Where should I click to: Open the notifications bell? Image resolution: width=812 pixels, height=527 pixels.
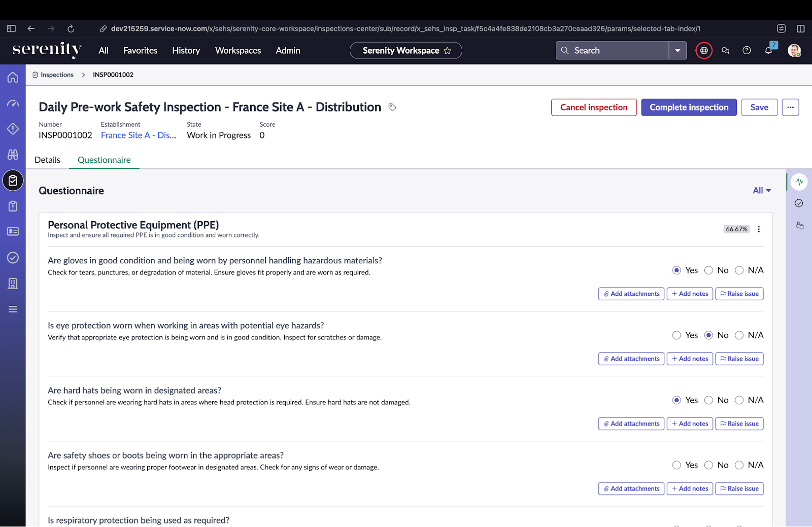coord(768,51)
